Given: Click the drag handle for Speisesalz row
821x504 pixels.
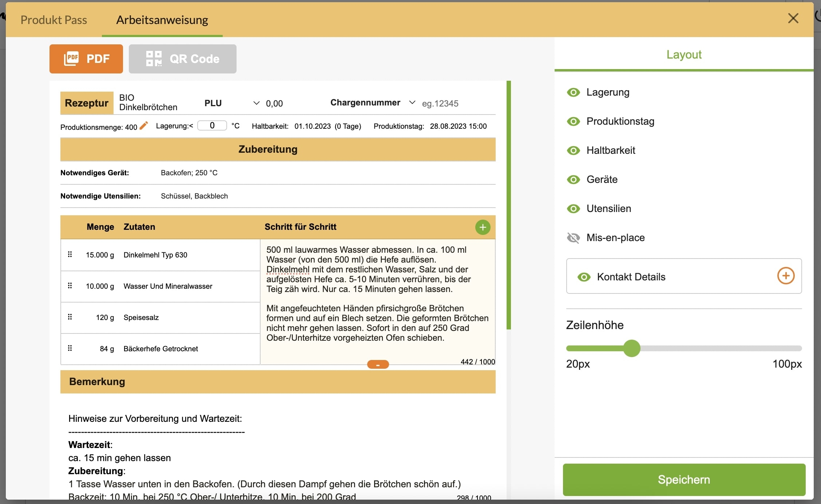Looking at the screenshot, I should (70, 317).
